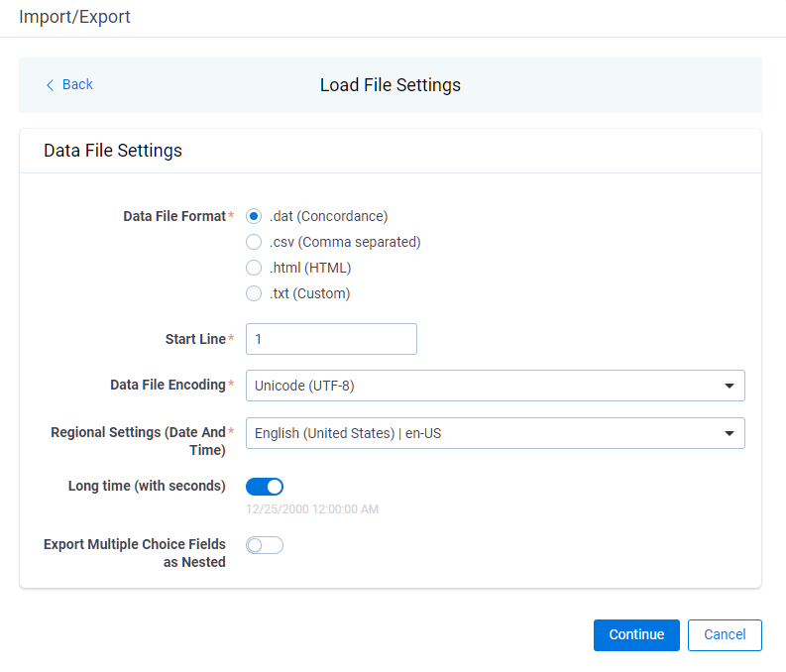The image size is (786, 672).
Task: Select the .txt (Custom) format radio
Action: (254, 293)
